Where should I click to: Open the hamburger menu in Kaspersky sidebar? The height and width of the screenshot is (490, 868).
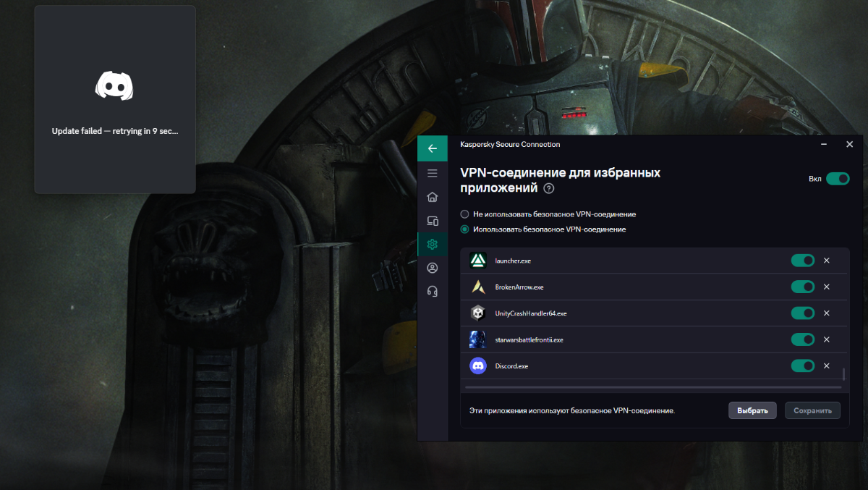pyautogui.click(x=433, y=173)
